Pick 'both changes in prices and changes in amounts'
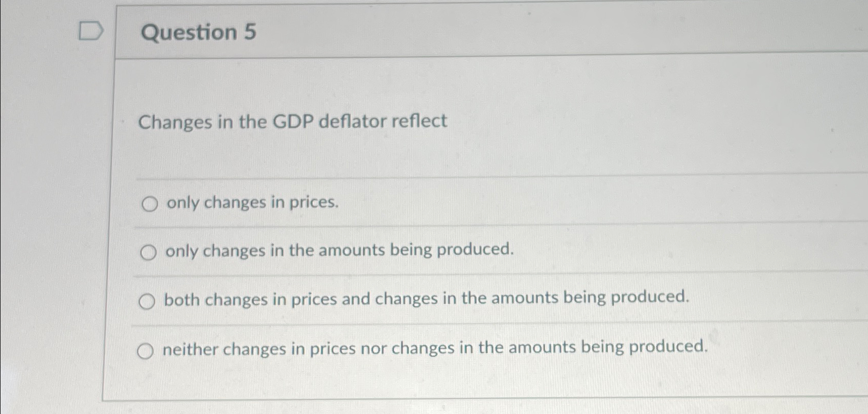Screen dimensions: 868x414 click(x=147, y=302)
